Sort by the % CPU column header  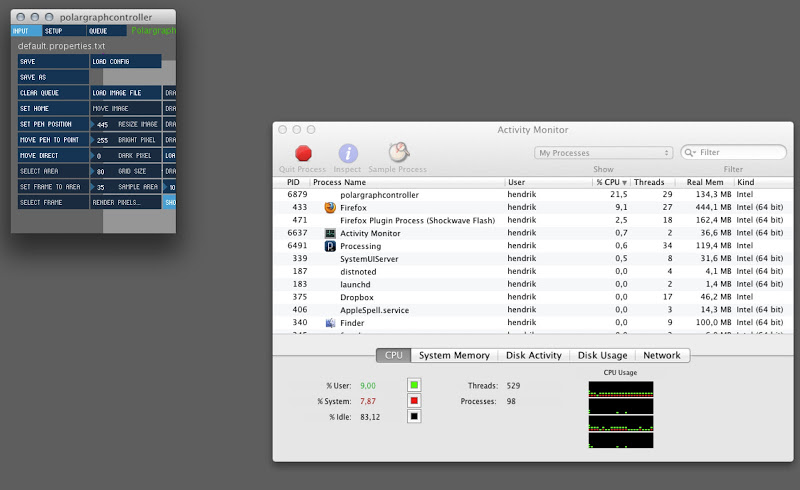(611, 182)
